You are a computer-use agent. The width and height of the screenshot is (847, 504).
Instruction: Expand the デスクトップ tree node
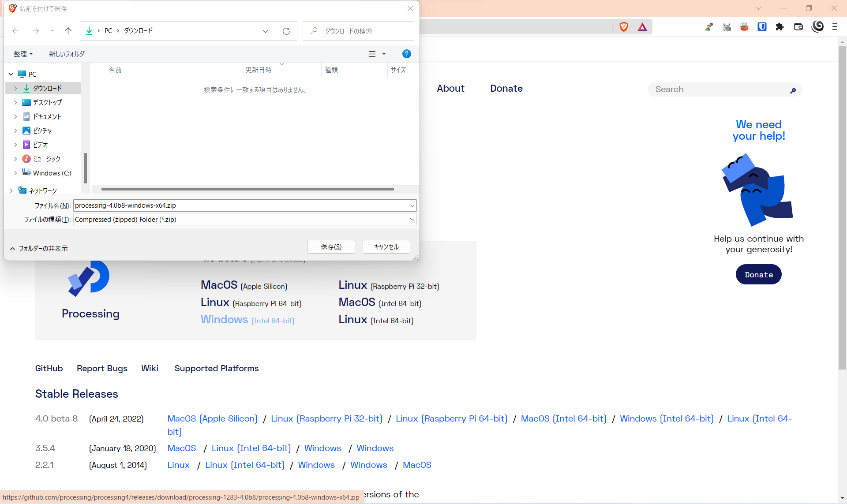pos(15,102)
